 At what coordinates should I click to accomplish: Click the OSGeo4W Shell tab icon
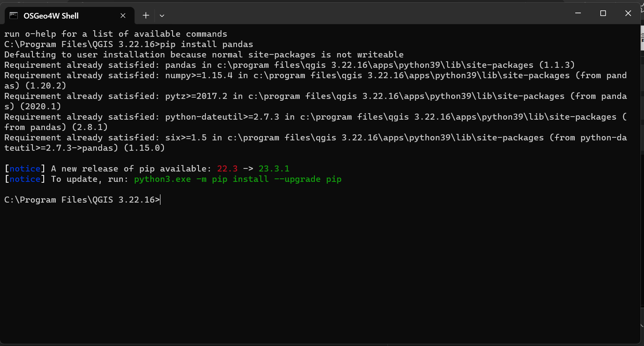13,16
